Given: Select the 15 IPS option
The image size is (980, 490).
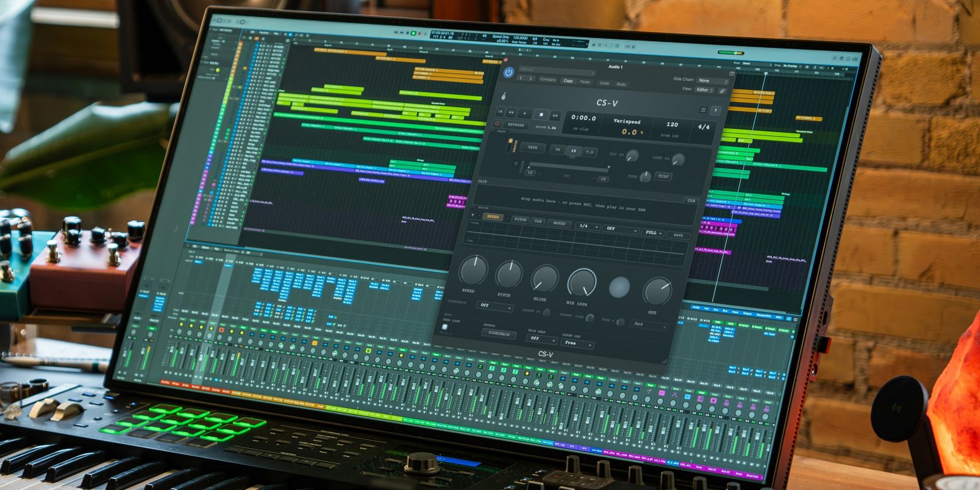Looking at the screenshot, I should [573, 151].
